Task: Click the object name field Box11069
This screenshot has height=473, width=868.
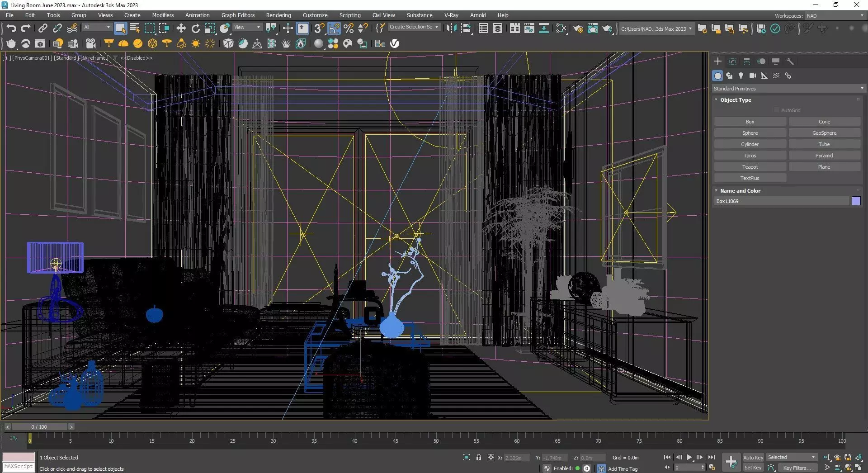Action: [782, 201]
